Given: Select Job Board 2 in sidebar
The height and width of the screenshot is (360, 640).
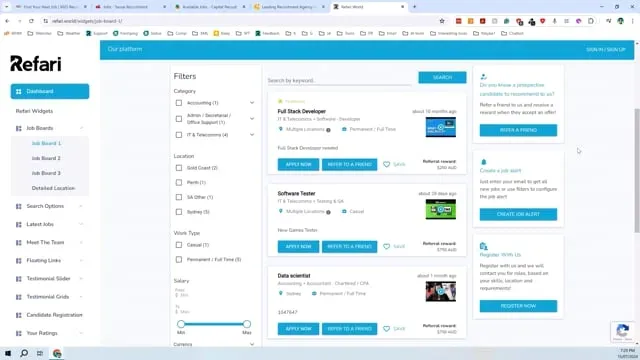Looking at the screenshot, I should click(46, 158).
